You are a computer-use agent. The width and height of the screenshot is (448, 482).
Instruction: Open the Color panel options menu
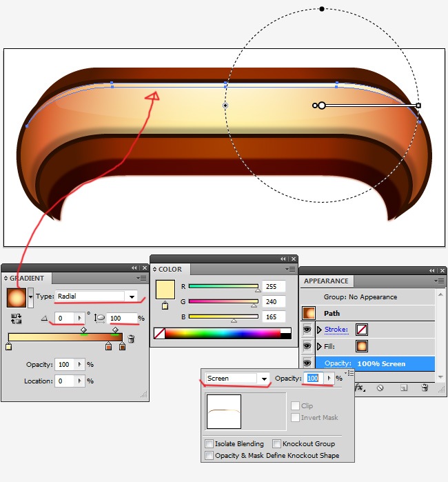tap(290, 270)
